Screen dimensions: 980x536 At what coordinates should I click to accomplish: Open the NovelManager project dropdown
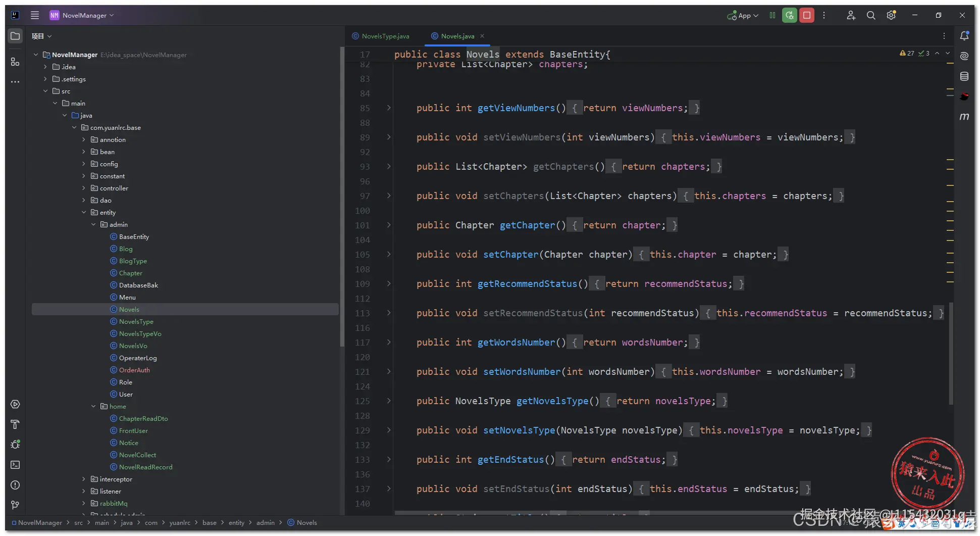pos(82,15)
